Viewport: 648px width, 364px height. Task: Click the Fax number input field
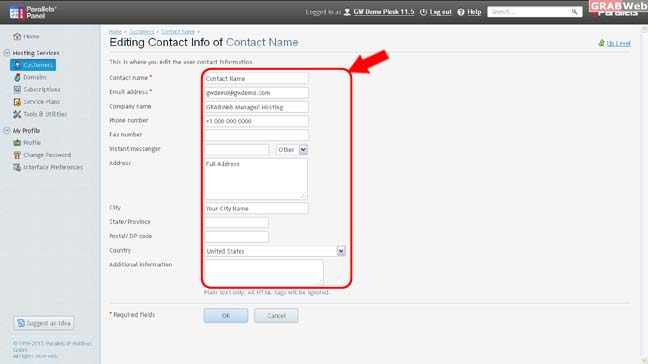pos(256,136)
